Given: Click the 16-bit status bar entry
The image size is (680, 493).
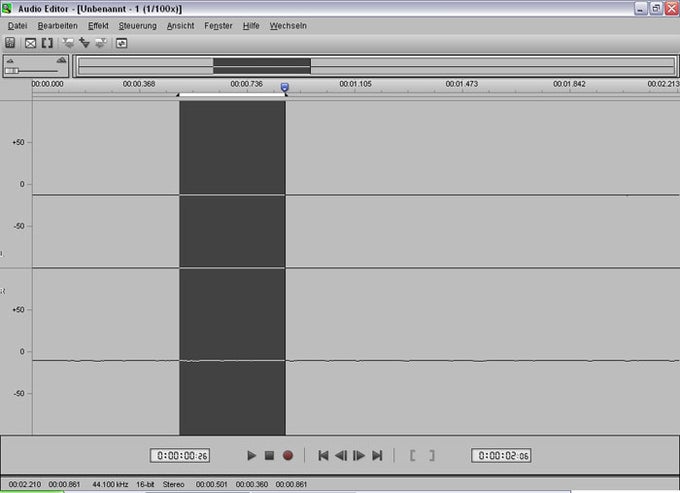Looking at the screenshot, I should pos(145,484).
